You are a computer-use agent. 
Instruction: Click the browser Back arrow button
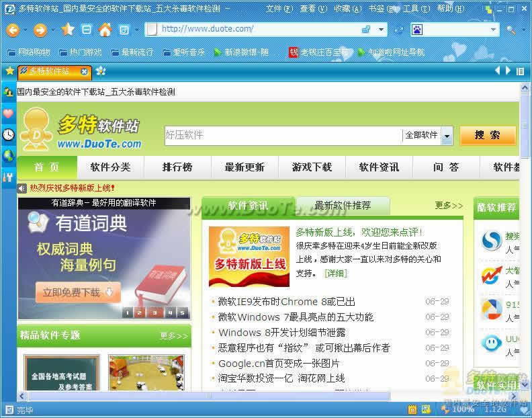13,30
